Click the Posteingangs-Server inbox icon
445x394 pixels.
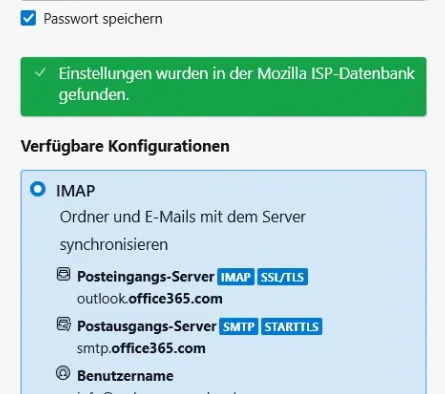tap(63, 274)
